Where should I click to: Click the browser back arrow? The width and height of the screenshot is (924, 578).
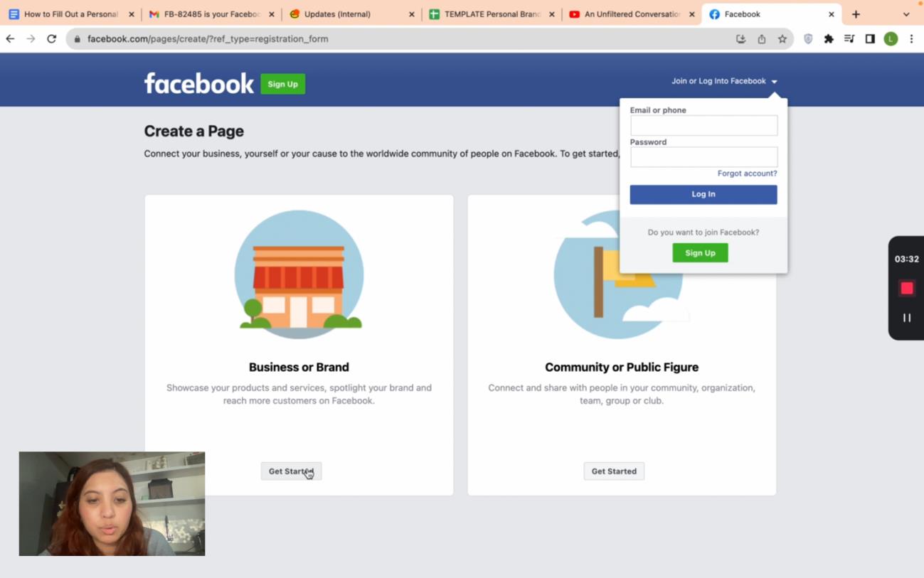click(x=10, y=39)
